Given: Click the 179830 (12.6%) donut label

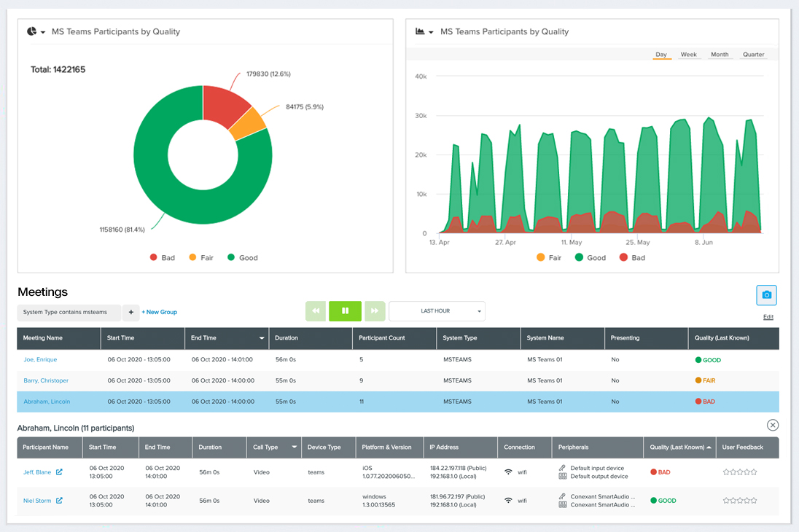Looking at the screenshot, I should tap(268, 74).
